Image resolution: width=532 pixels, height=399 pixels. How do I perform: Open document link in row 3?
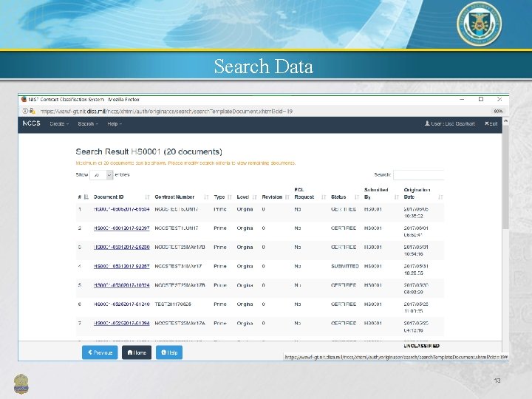(121, 248)
